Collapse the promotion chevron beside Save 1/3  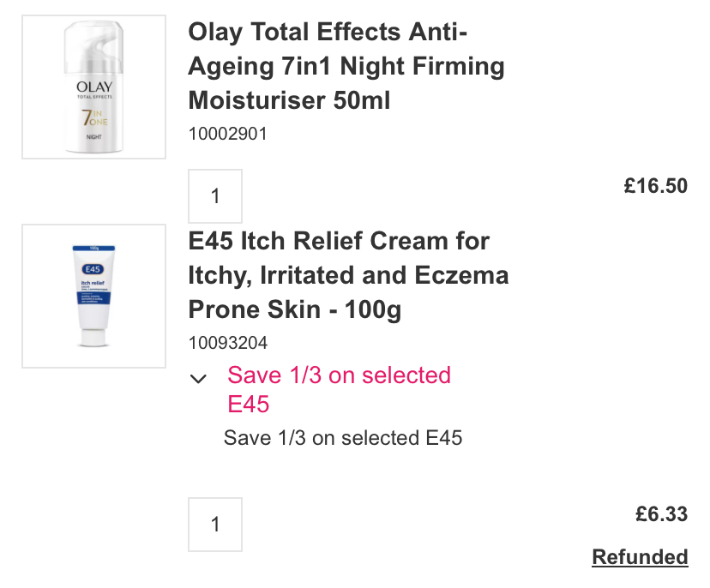(199, 378)
